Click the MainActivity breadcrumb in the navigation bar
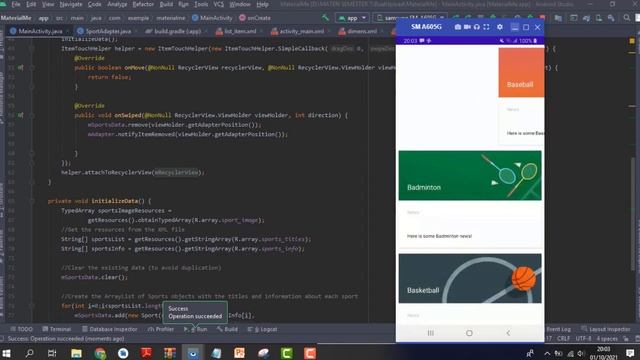Viewport: 640px width, 360px height. point(212,18)
